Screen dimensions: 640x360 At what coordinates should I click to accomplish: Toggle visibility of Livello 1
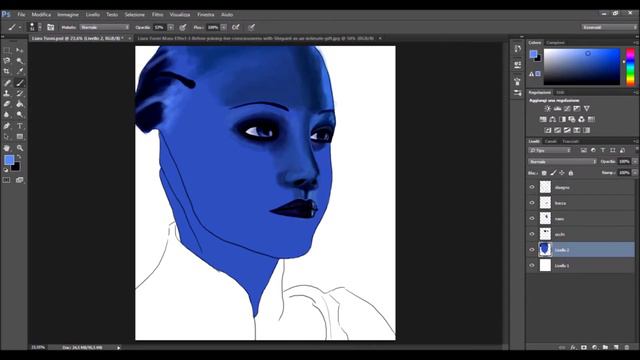pyautogui.click(x=532, y=265)
